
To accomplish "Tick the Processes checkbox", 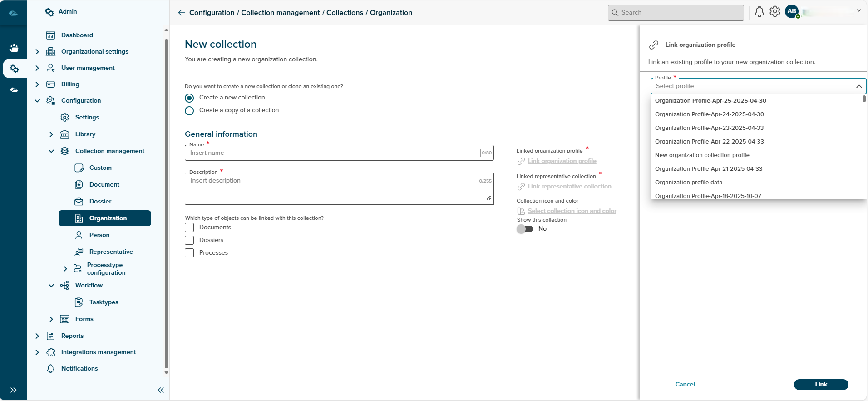I will coord(189,253).
